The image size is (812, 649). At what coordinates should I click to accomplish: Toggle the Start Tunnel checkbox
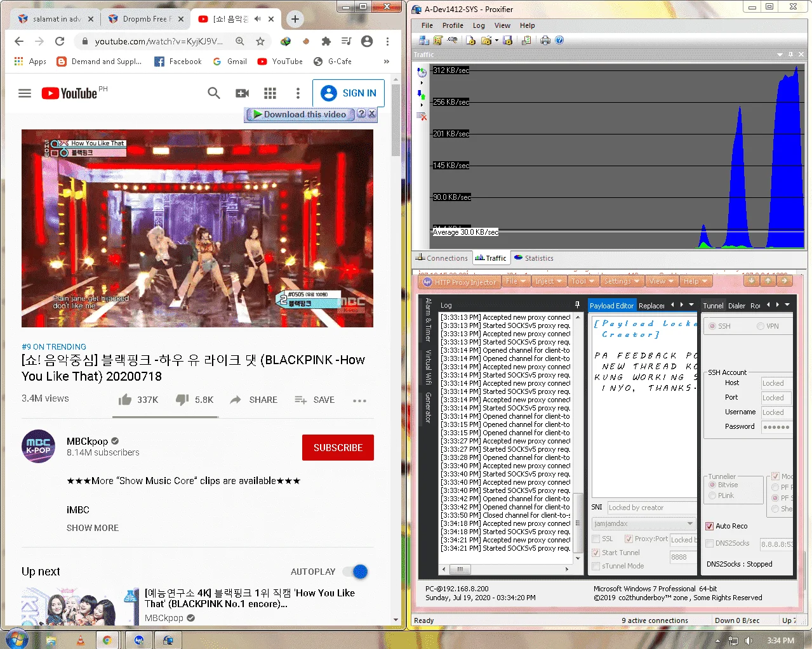coord(596,553)
